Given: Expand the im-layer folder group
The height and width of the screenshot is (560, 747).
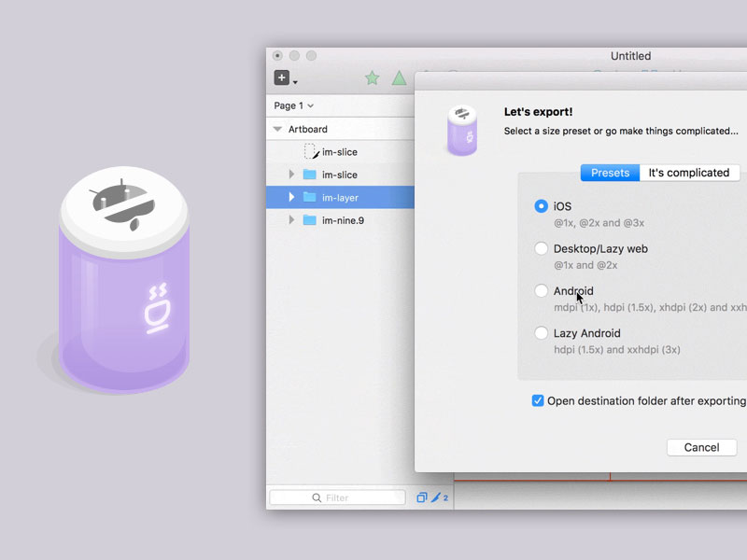Looking at the screenshot, I should click(291, 197).
